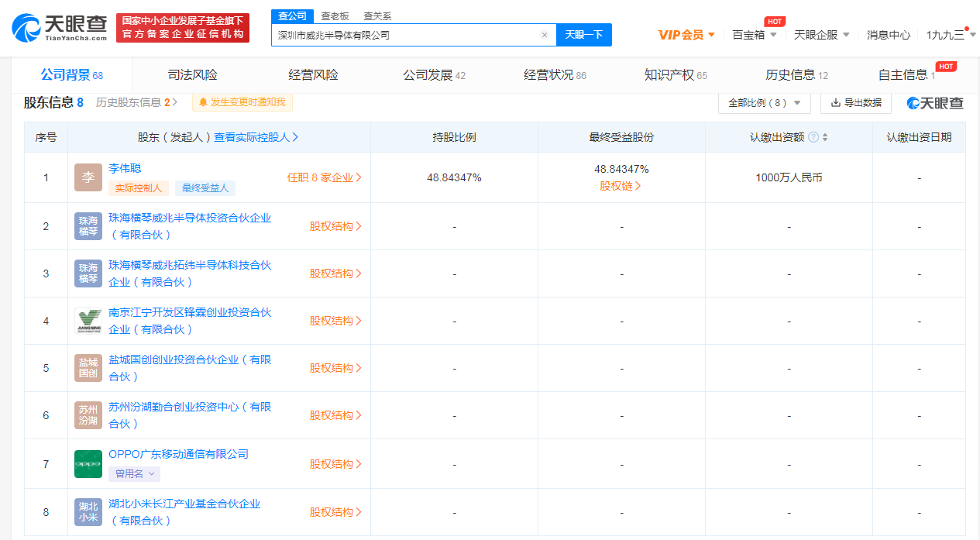Click 查看实际控股人 link
The width and height of the screenshot is (980, 540).
256,137
